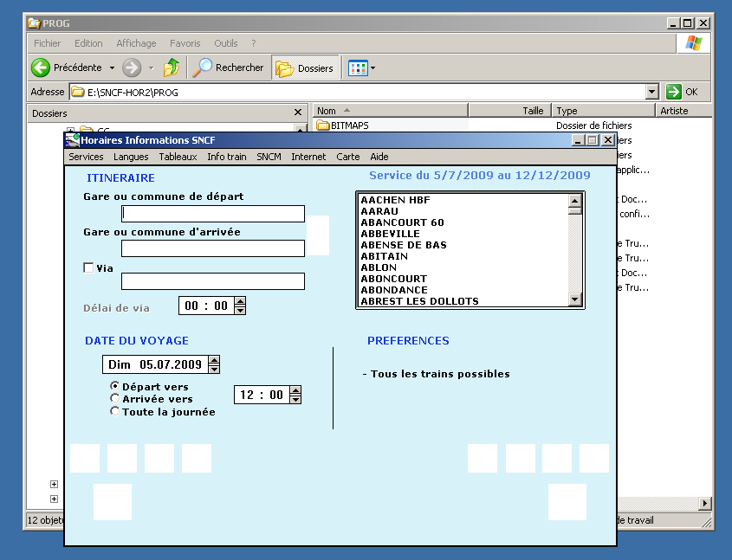Open Affichage menu in PROG window
The height and width of the screenshot is (560, 732).
pos(136,43)
